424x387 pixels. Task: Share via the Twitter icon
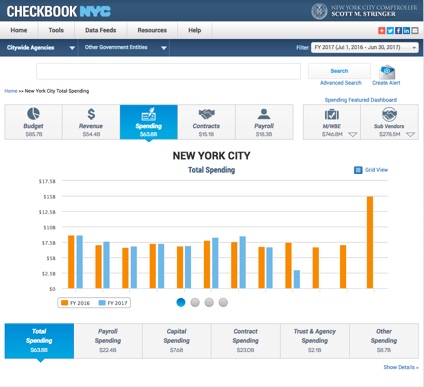coord(390,31)
